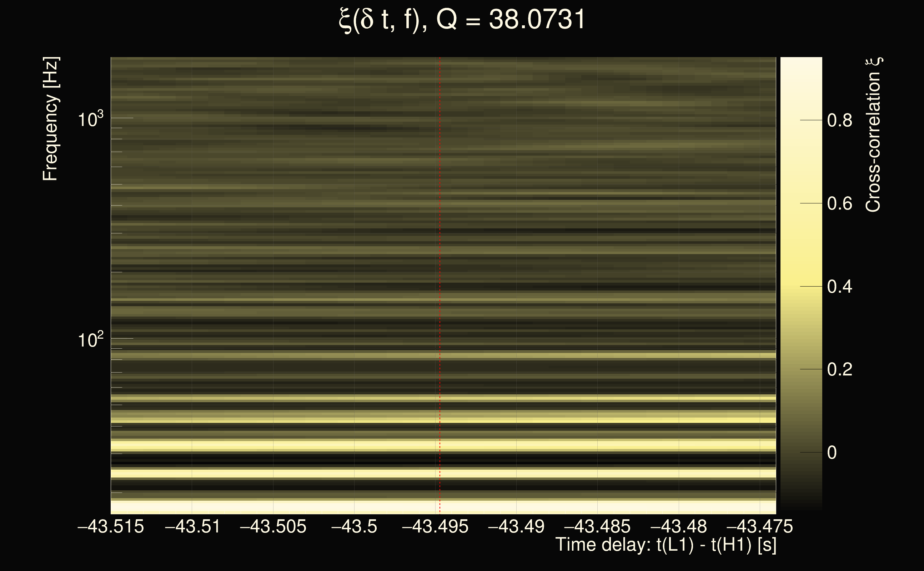The width and height of the screenshot is (924, 571).
Task: Click the –43.495 time delay tick label
Action: click(435, 526)
